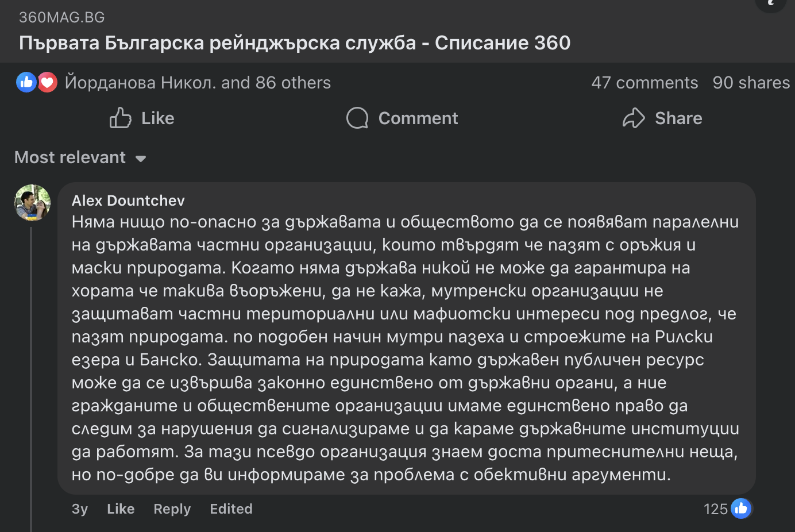Click the blue thumbs-up reaction icon on the post

[x=26, y=83]
